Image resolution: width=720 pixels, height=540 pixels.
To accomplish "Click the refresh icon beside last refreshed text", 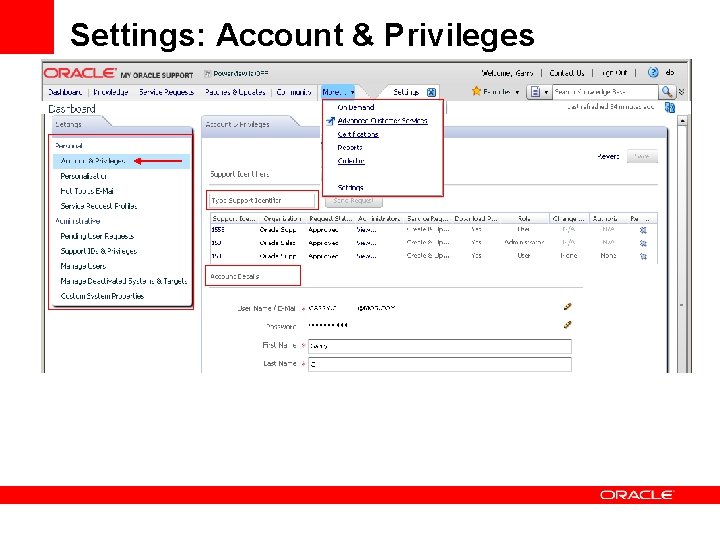I will point(669,107).
